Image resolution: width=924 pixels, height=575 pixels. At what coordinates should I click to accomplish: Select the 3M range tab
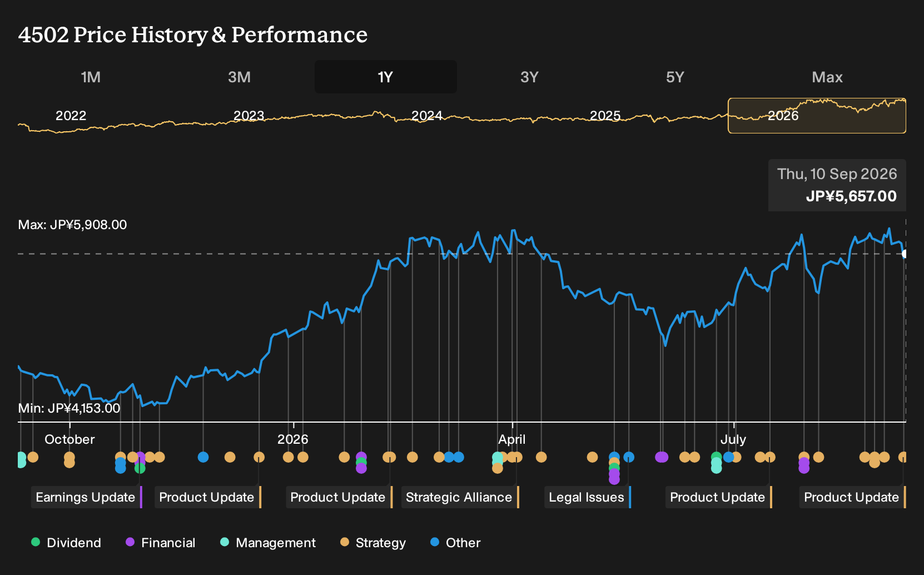click(239, 77)
